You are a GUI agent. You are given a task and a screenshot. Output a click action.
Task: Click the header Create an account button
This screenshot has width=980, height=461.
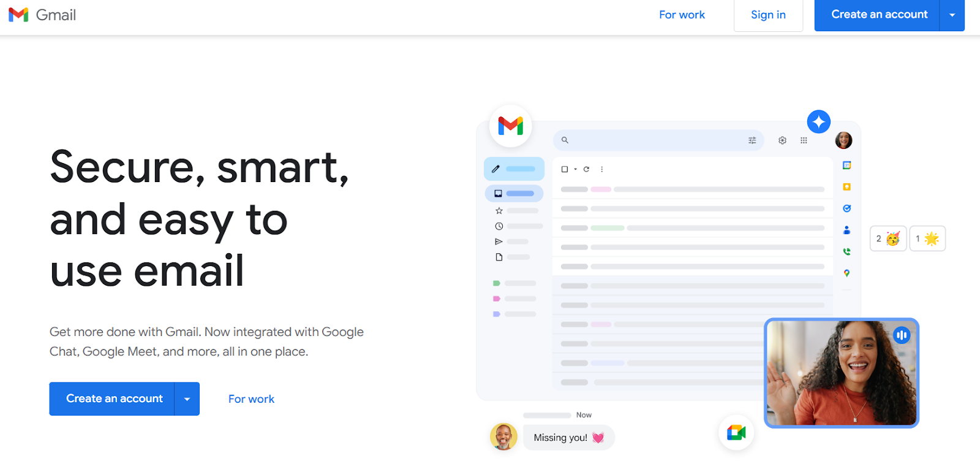[x=877, y=15]
